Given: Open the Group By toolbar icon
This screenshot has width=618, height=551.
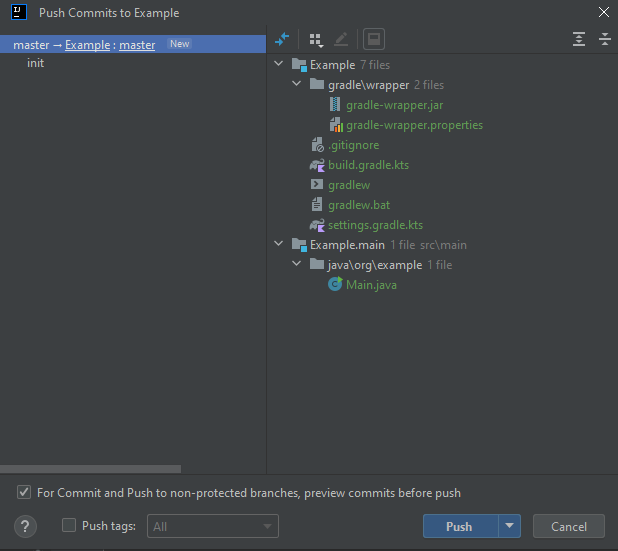Looking at the screenshot, I should (x=316, y=39).
